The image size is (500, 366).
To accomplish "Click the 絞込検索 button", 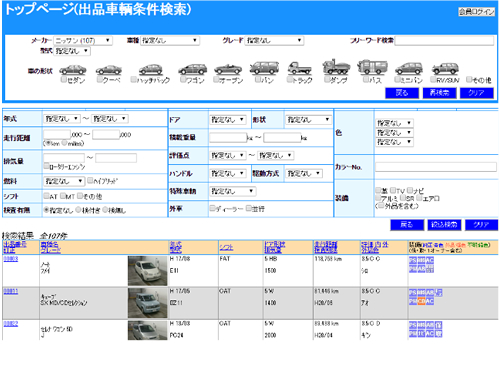I will click(444, 225).
